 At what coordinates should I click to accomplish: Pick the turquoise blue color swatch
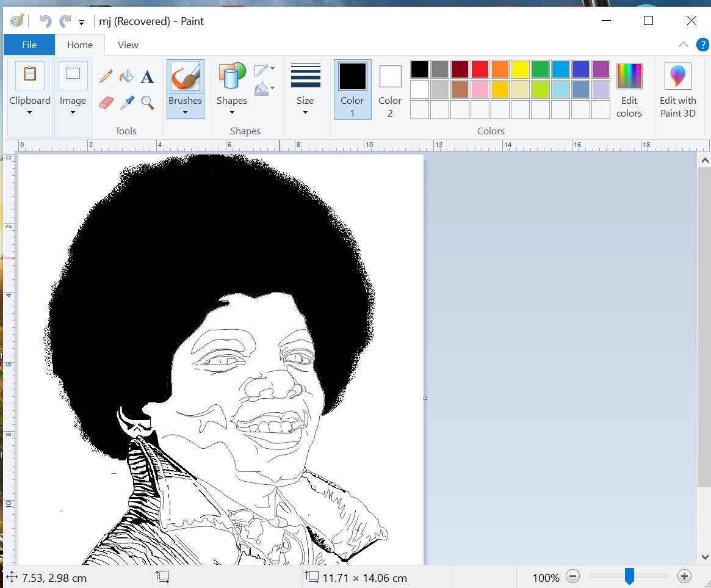pos(560,70)
